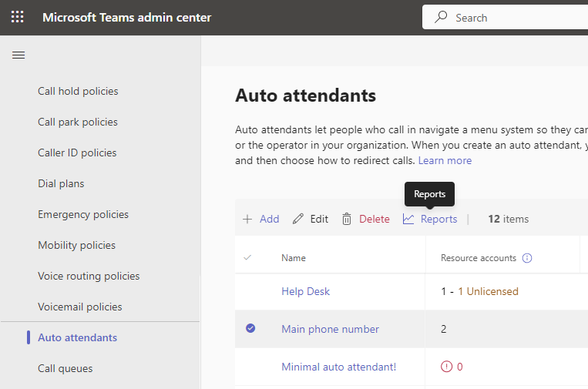This screenshot has height=389, width=588.
Task: Open the Reports button label
Action: click(438, 219)
